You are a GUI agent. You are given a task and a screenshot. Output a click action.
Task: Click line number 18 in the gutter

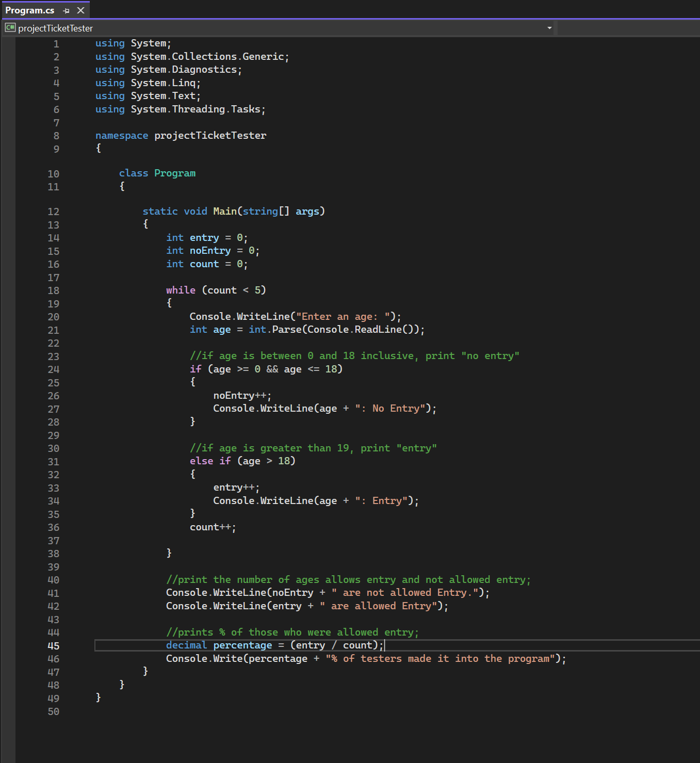tap(54, 291)
